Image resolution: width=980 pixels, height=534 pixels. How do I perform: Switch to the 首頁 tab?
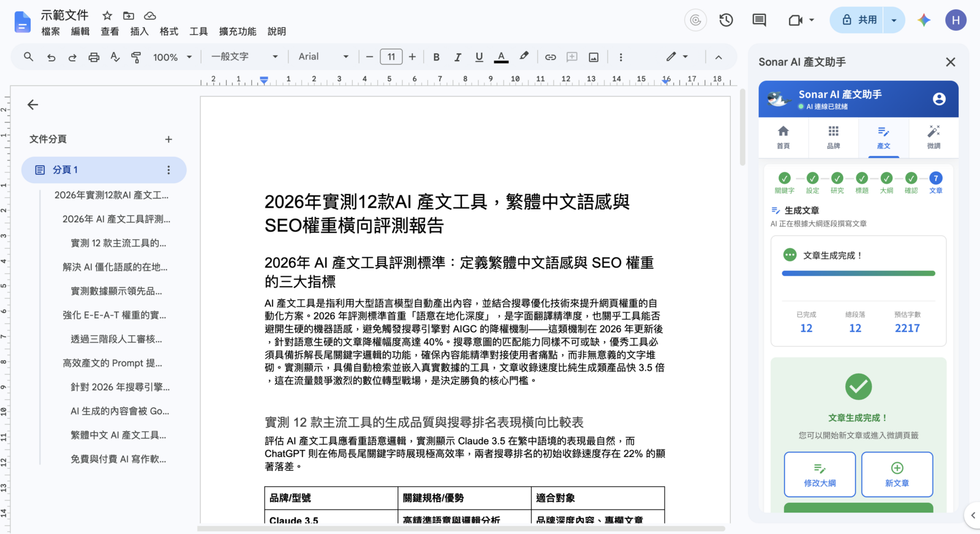[x=783, y=137]
